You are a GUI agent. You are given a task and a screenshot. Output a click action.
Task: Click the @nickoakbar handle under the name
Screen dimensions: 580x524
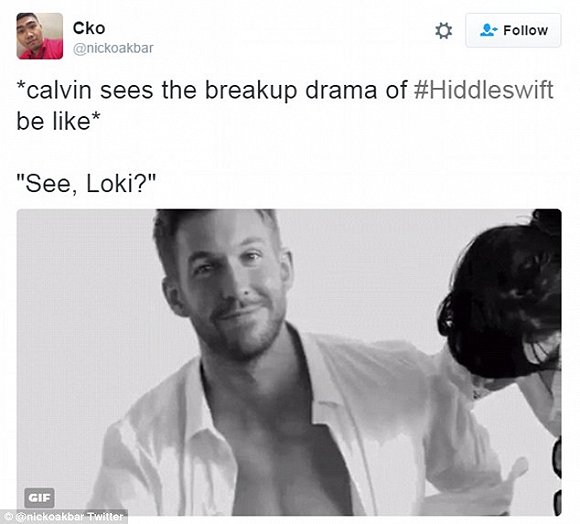point(113,48)
